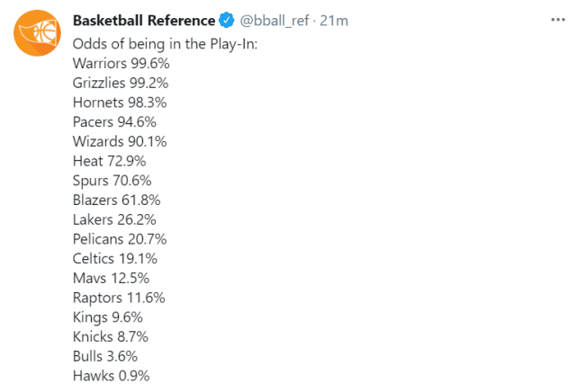
Task: Open the @bball_ref handle link
Action: coord(275,21)
